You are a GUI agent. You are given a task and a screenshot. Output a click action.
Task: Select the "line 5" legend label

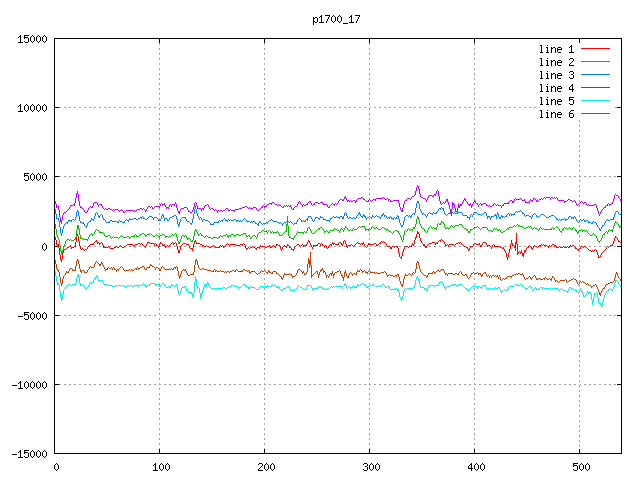[x=556, y=101]
